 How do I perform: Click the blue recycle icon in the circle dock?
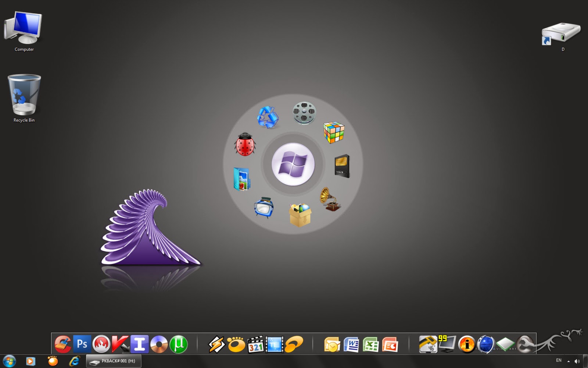tap(268, 117)
